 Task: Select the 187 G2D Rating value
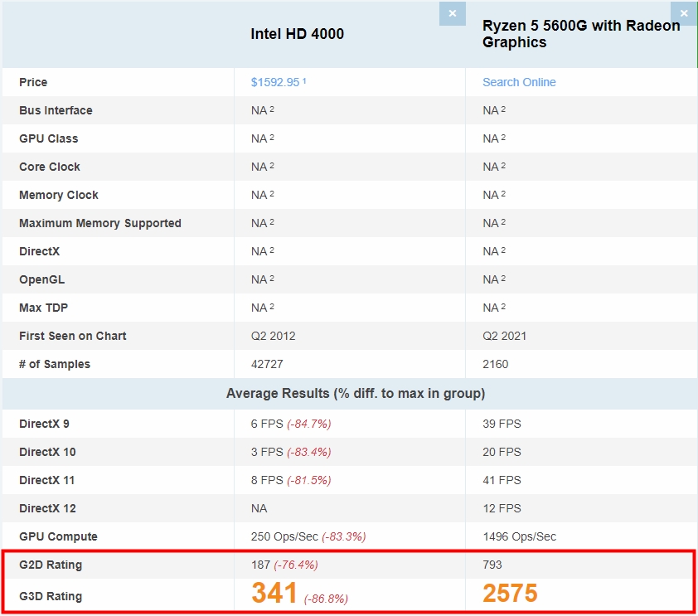coord(260,565)
